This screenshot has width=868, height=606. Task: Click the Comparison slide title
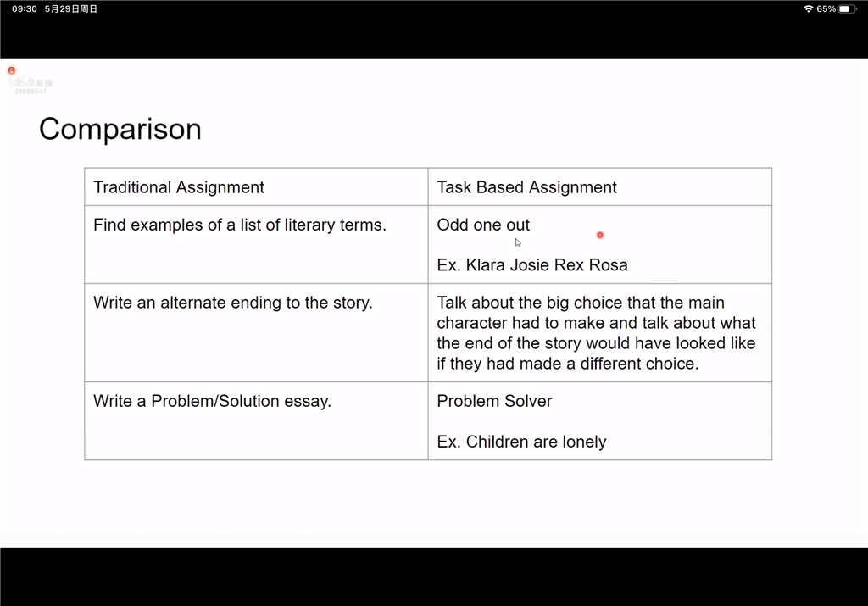tap(120, 129)
